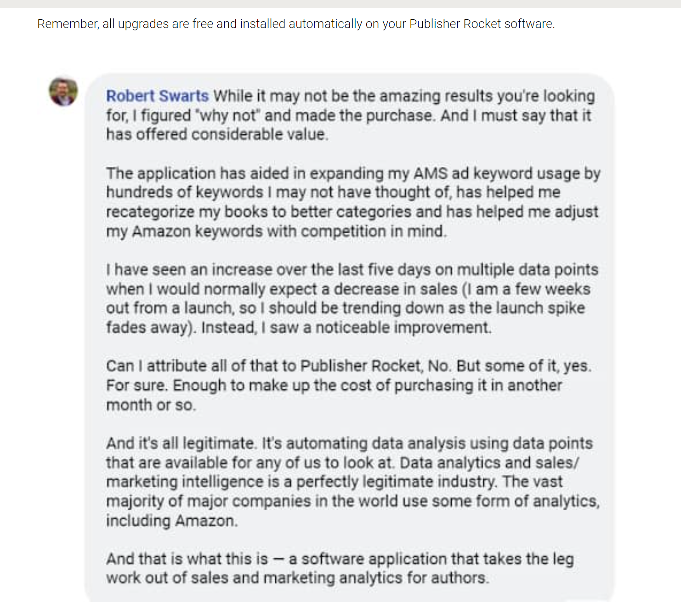
Task: Click the text "month or so"
Action: (x=150, y=405)
